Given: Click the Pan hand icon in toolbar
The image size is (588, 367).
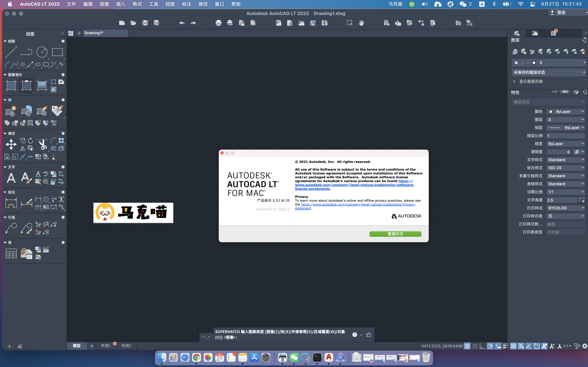Looking at the screenshot, I should [x=361, y=23].
